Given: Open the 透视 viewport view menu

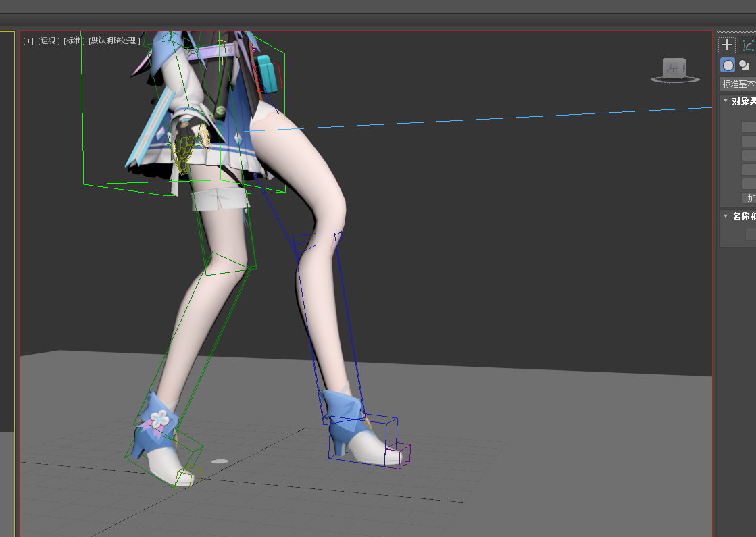Looking at the screenshot, I should pos(49,41).
